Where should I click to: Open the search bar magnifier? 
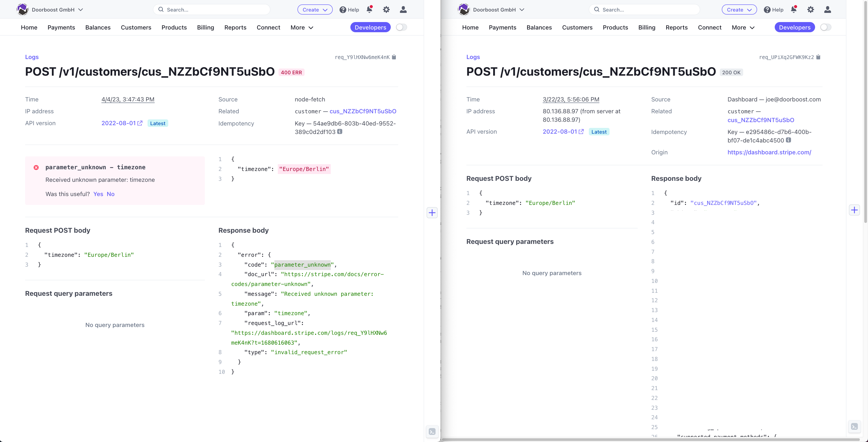pos(161,9)
